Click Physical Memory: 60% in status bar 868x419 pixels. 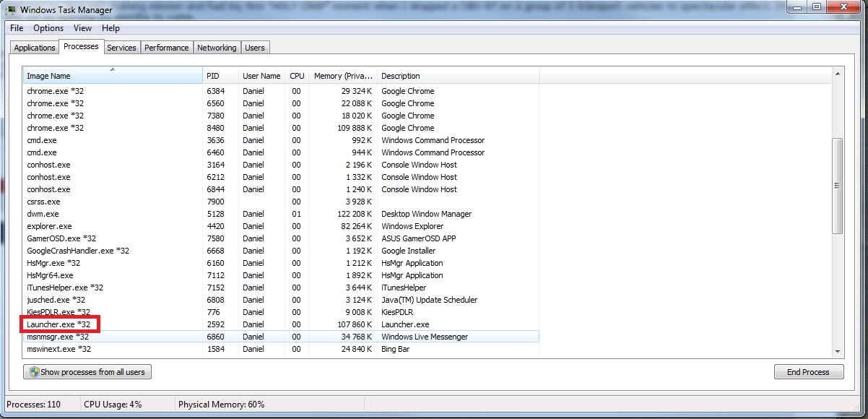(x=221, y=404)
